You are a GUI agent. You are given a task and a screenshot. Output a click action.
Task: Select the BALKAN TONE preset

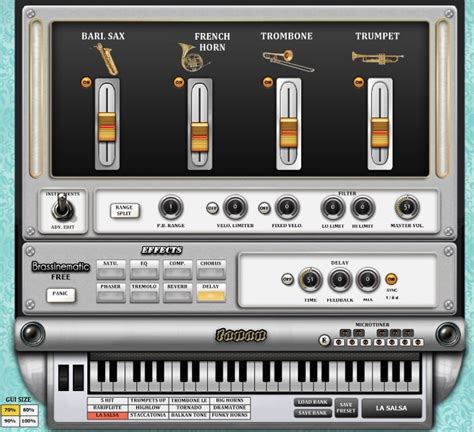[x=189, y=415]
